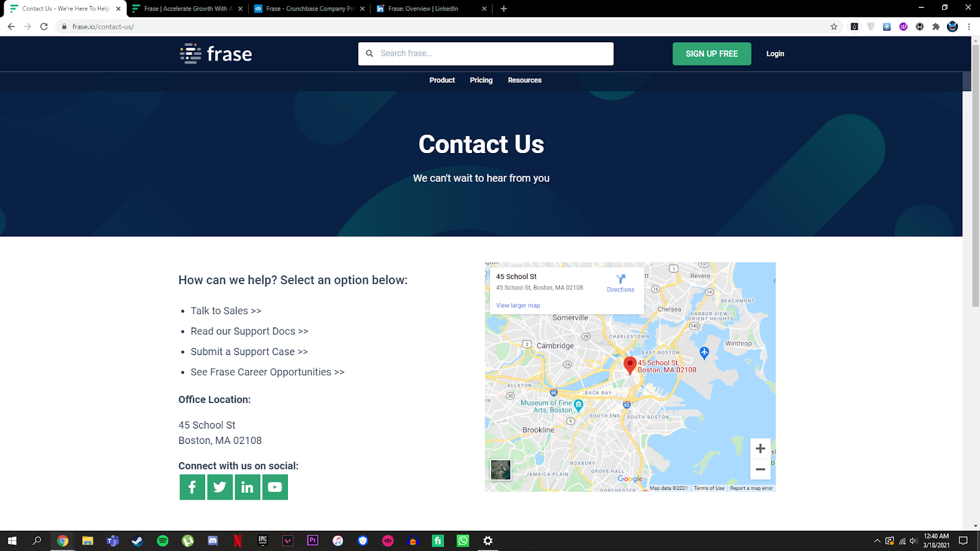
Task: Open WhatsApp from the taskbar
Action: point(463,541)
